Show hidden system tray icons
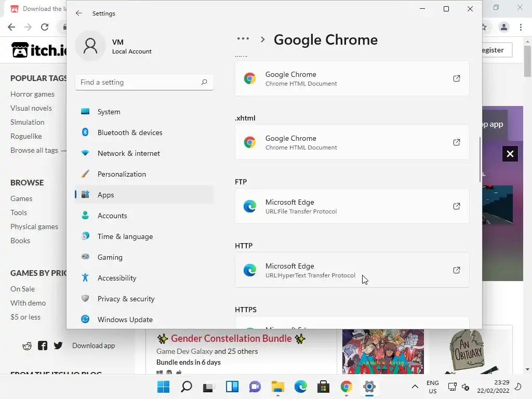This screenshot has width=532, height=399. 415,387
